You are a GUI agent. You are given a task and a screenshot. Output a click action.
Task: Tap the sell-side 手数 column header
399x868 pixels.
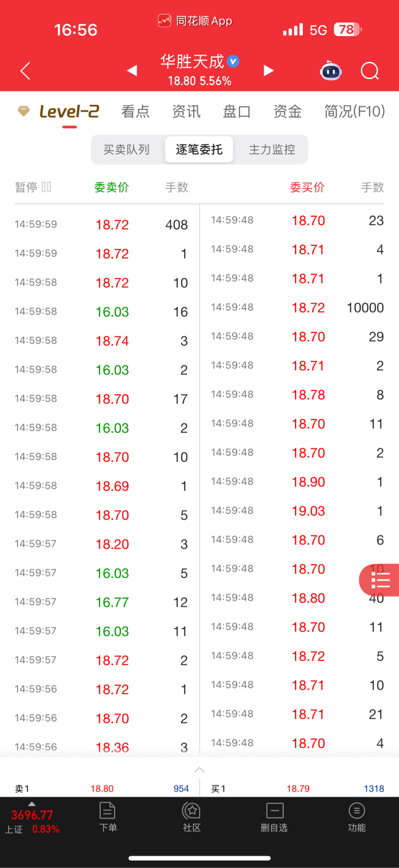pos(177,187)
